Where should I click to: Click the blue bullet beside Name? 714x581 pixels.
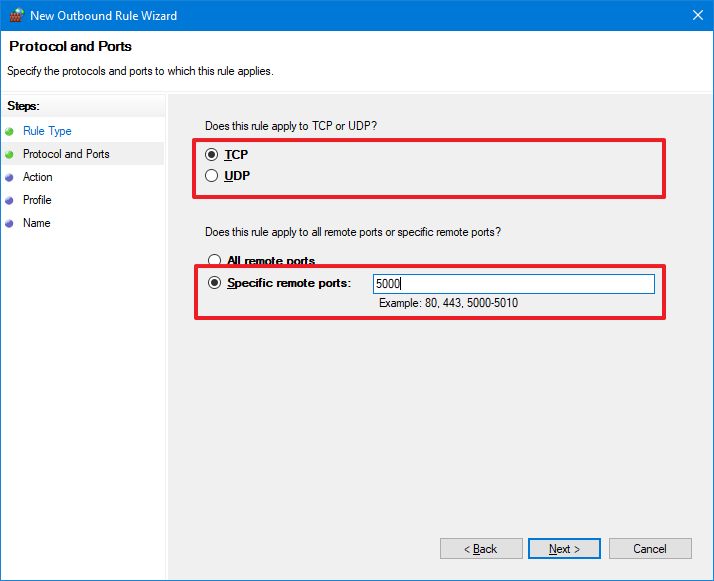click(10, 223)
